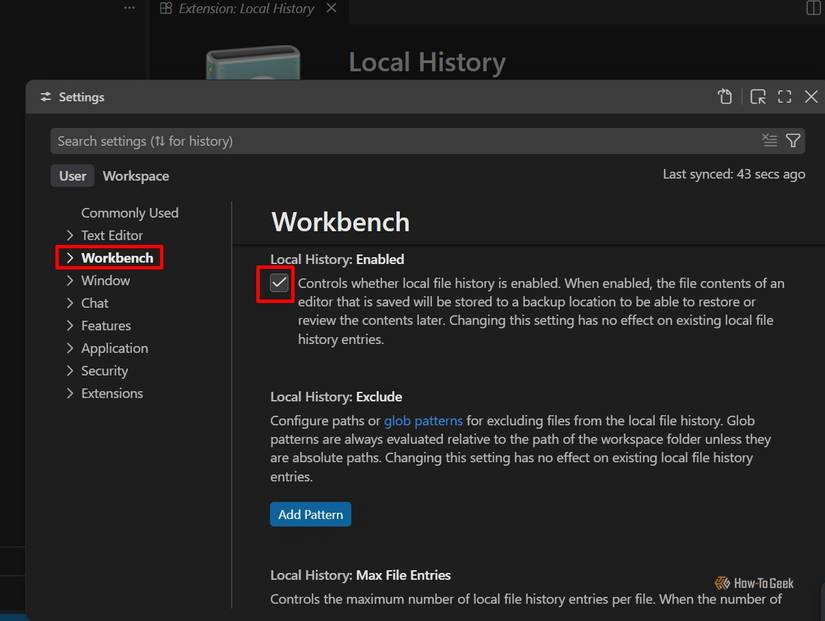
Task: Clear settings search input icon
Action: pos(769,141)
